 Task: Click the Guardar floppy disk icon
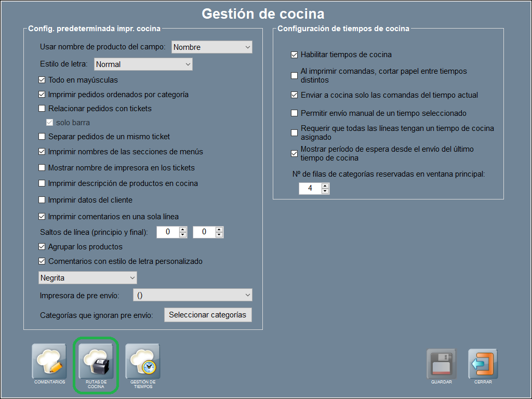(x=441, y=364)
